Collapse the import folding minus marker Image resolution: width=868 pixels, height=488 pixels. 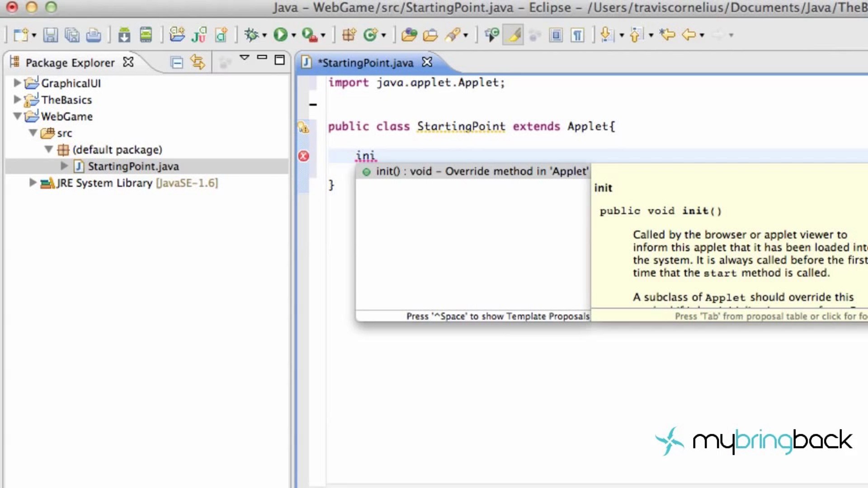click(x=313, y=105)
